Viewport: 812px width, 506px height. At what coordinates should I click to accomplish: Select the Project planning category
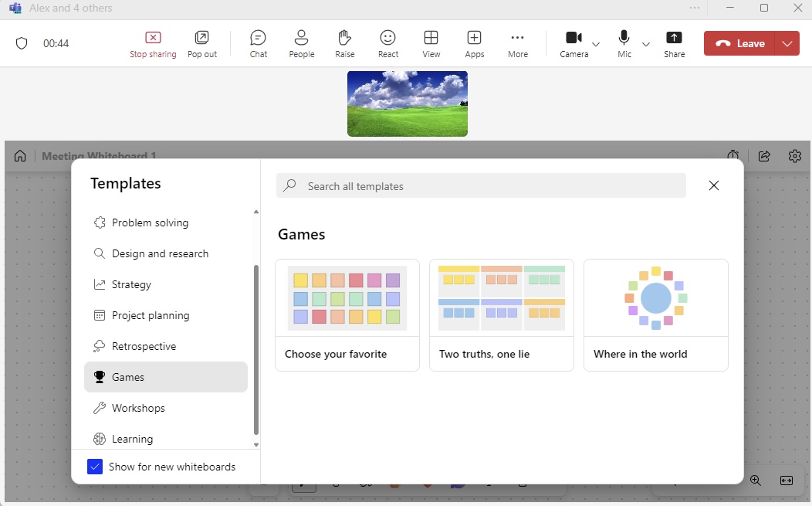(166, 315)
